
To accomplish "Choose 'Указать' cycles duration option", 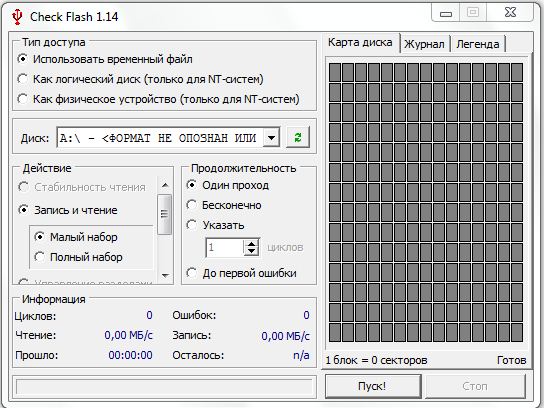I will click(215, 225).
